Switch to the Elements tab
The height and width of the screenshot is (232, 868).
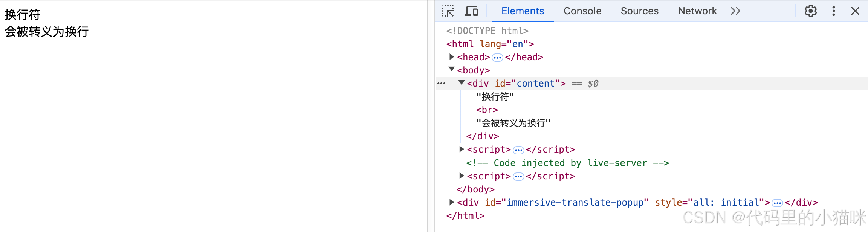coord(523,11)
